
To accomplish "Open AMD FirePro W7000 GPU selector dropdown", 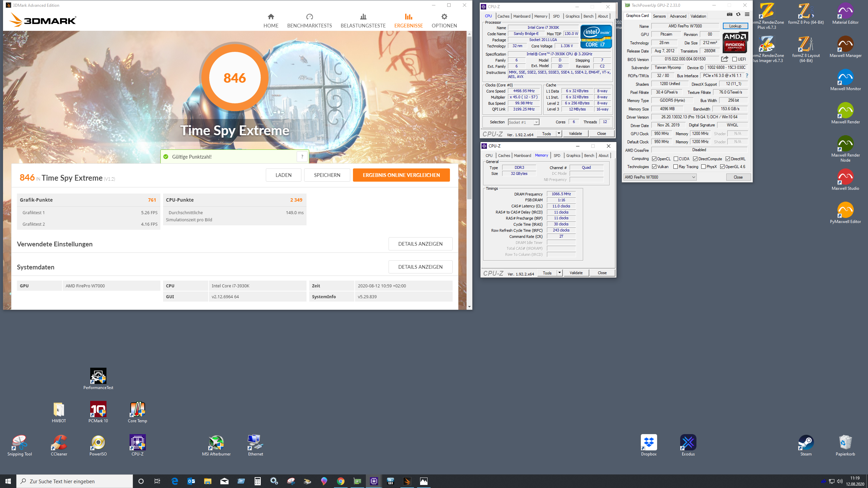I will click(660, 177).
